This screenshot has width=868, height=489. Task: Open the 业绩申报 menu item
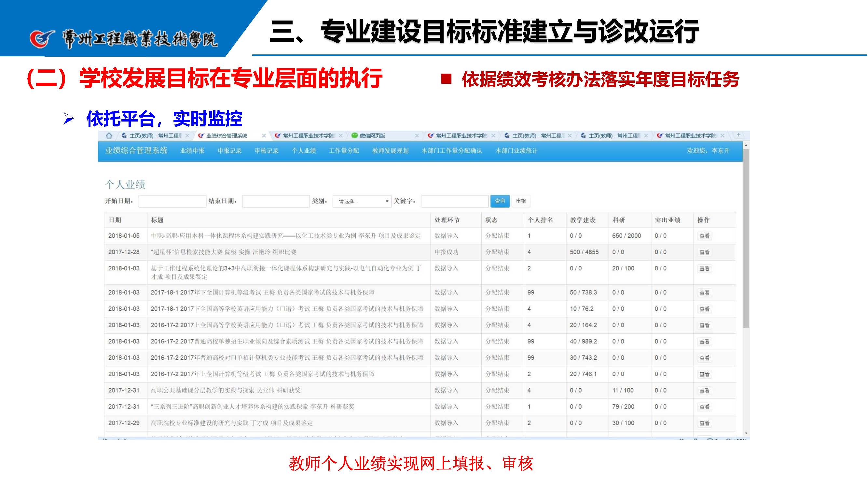[192, 151]
